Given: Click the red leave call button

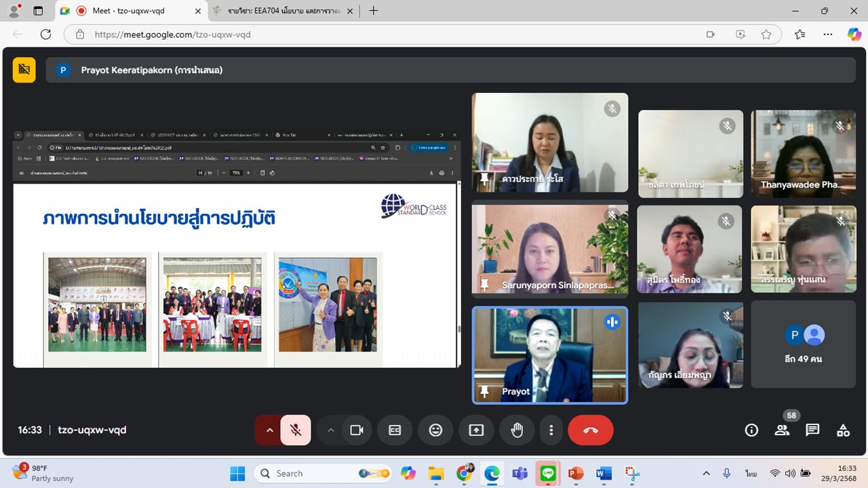Looking at the screenshot, I should point(591,430).
